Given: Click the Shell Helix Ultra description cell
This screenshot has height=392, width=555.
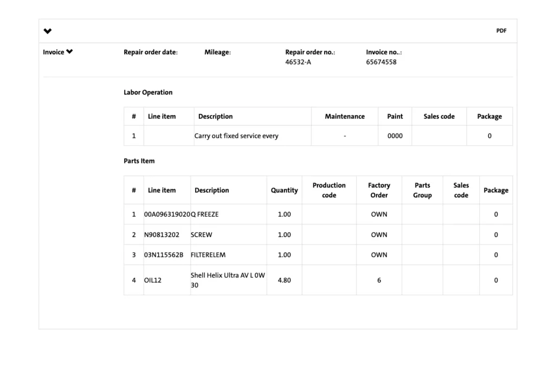Looking at the screenshot, I should point(228,280).
